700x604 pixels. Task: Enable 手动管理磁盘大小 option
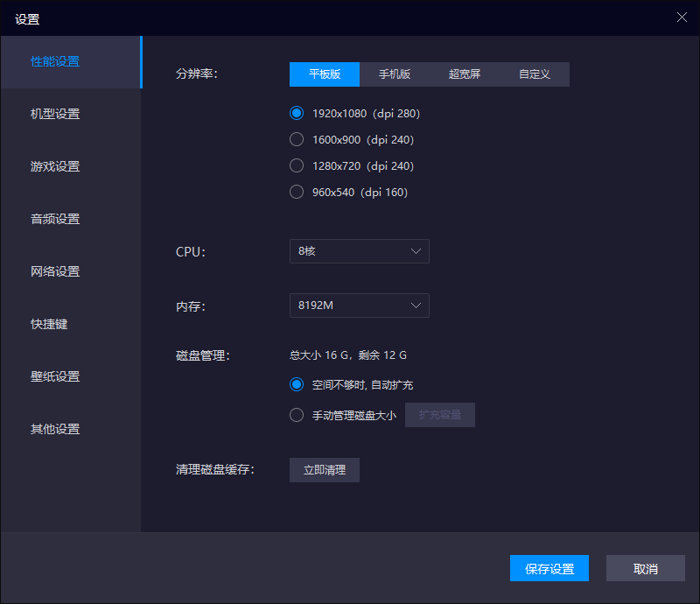[297, 415]
